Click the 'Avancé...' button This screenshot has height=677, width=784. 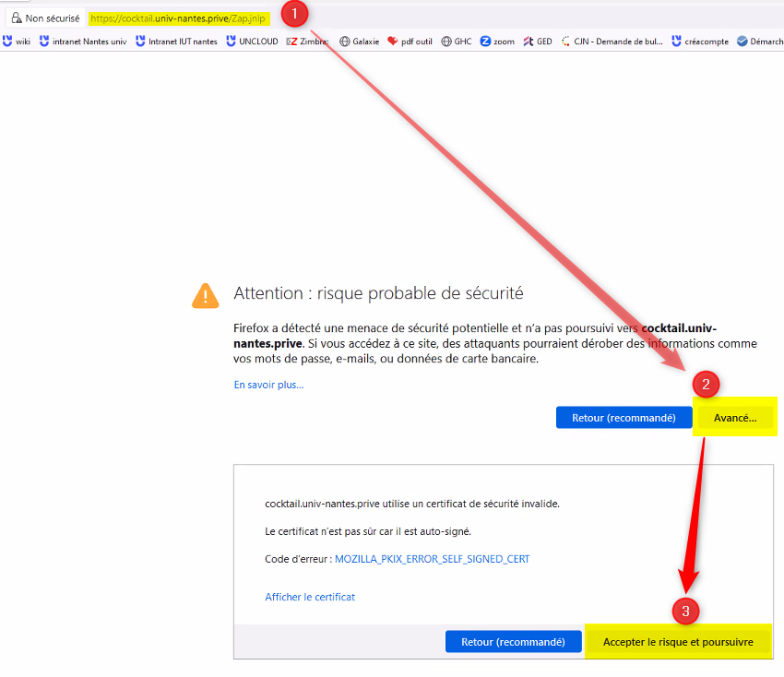coord(734,417)
